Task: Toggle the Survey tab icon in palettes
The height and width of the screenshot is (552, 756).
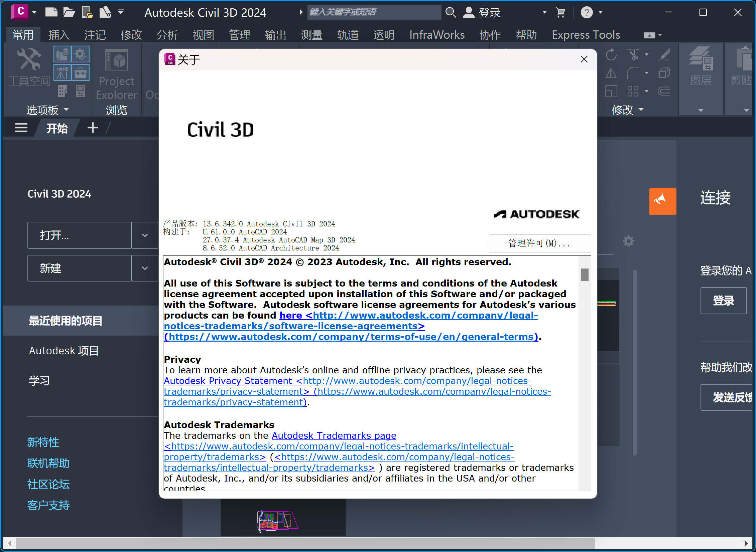Action: click(x=62, y=72)
